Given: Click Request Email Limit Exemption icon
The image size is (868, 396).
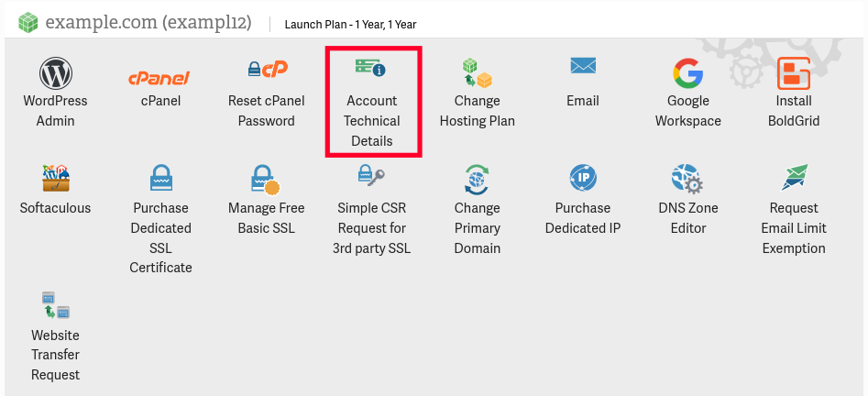Looking at the screenshot, I should coord(794,178).
